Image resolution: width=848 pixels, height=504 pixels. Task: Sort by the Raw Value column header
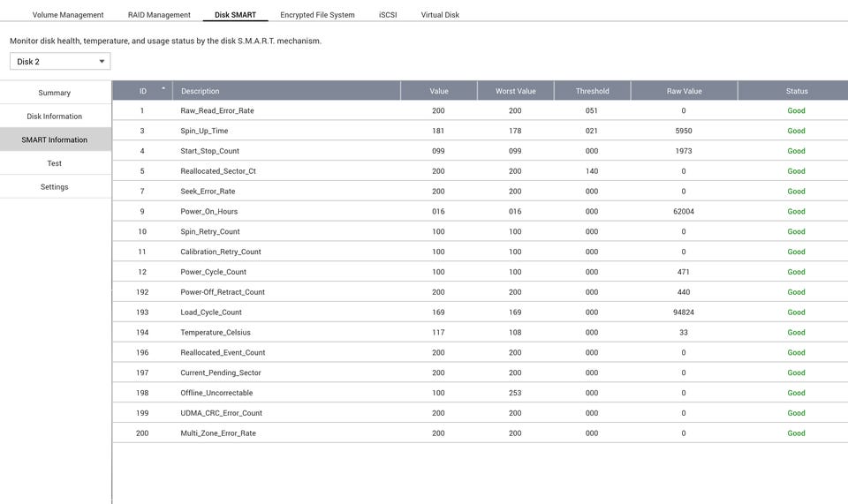[x=684, y=91]
